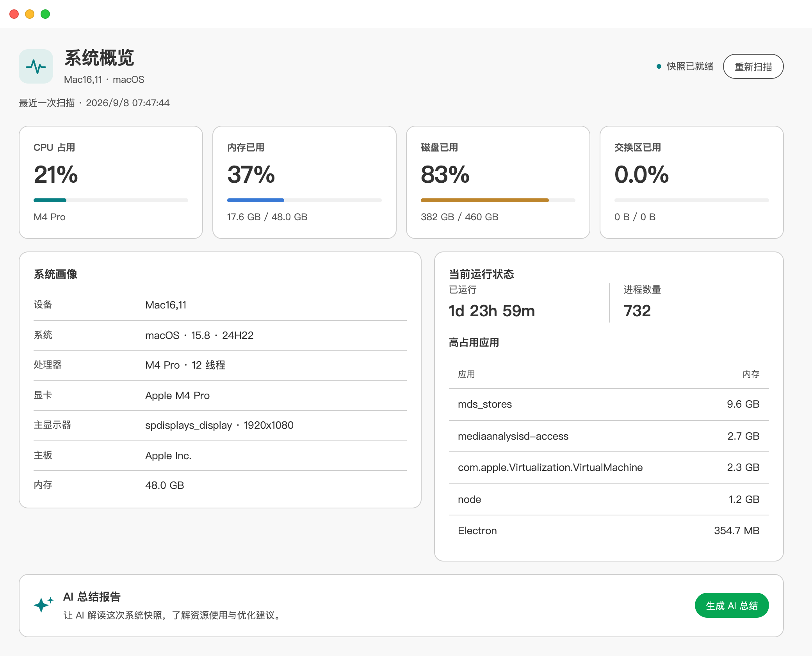
Task: Click the 9.6 GB memory cell
Action: 743,404
